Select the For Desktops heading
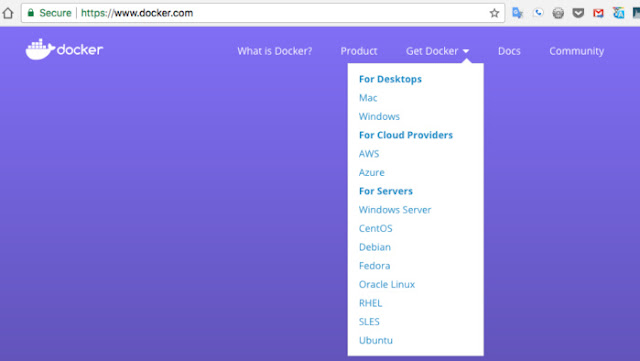The height and width of the screenshot is (361, 640). click(x=390, y=79)
